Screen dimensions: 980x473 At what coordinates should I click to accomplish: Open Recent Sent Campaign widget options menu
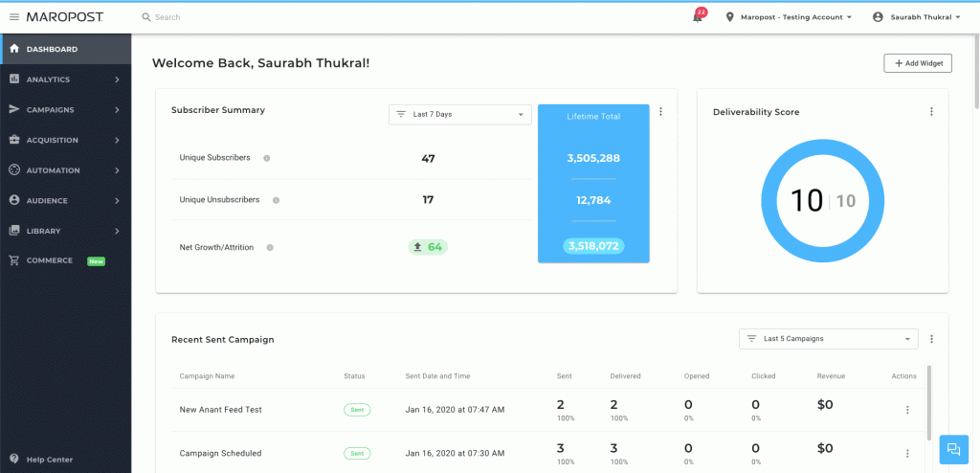click(931, 339)
